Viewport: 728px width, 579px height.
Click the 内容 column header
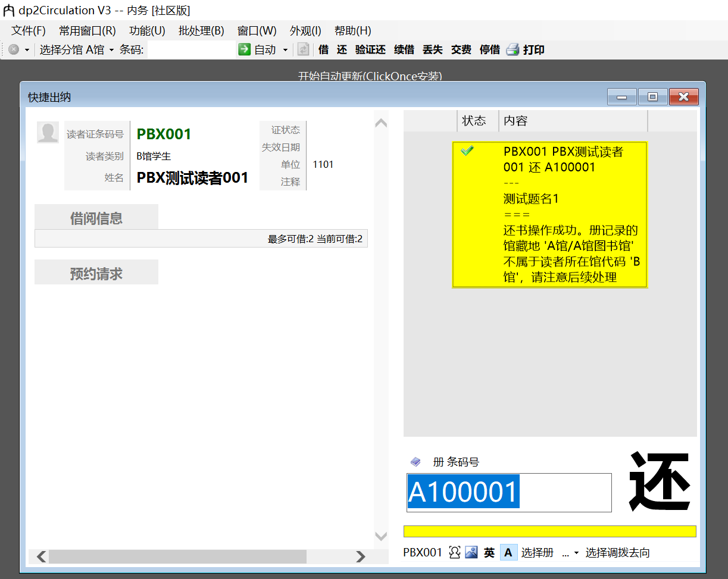(x=573, y=121)
